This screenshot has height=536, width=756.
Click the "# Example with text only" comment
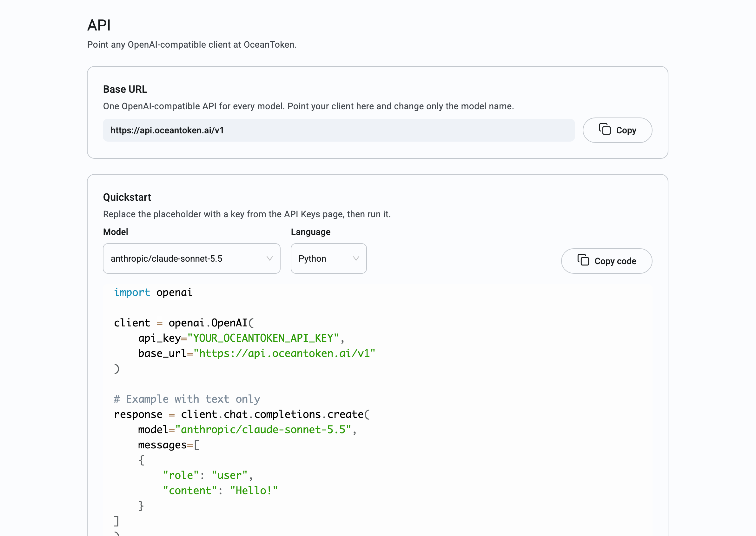(187, 399)
